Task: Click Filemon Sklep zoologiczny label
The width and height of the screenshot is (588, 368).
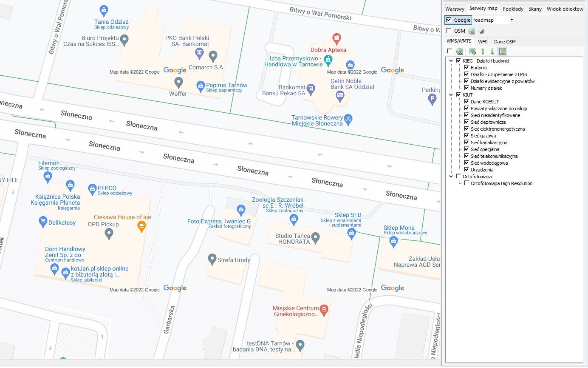Action: click(57, 165)
